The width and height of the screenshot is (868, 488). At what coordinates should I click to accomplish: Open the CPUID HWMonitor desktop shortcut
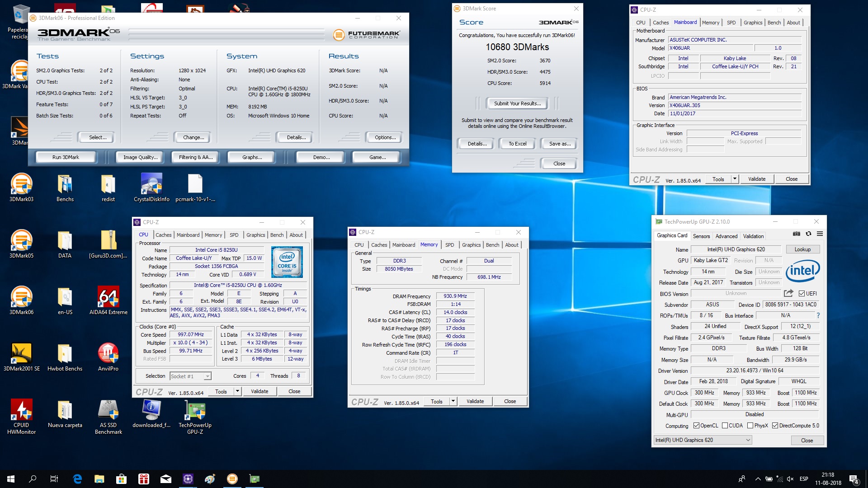(21, 417)
